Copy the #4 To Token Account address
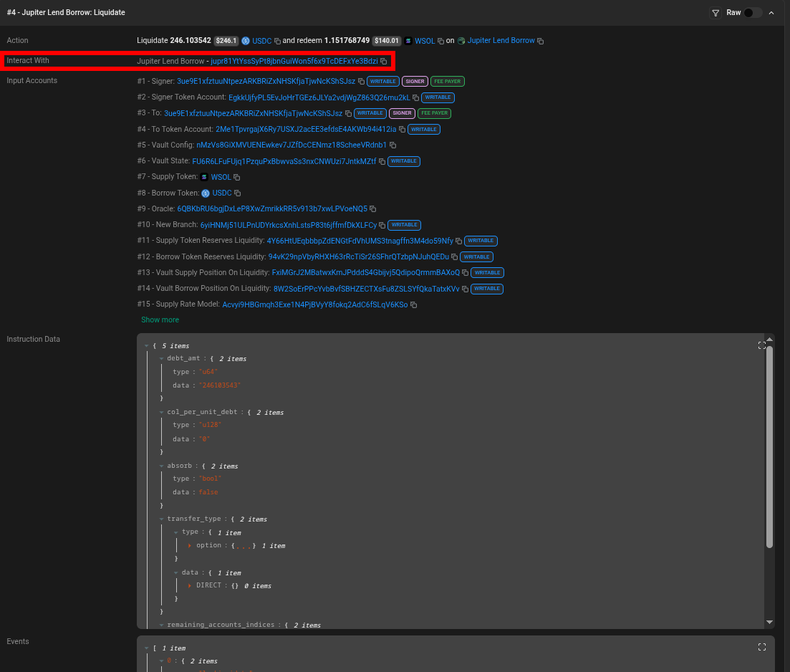 pos(402,130)
